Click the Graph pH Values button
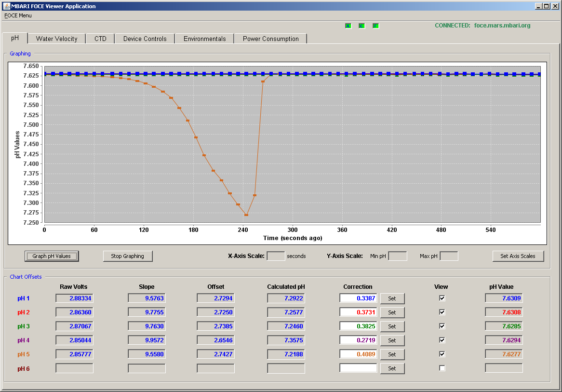This screenshot has height=392, width=562. point(52,256)
